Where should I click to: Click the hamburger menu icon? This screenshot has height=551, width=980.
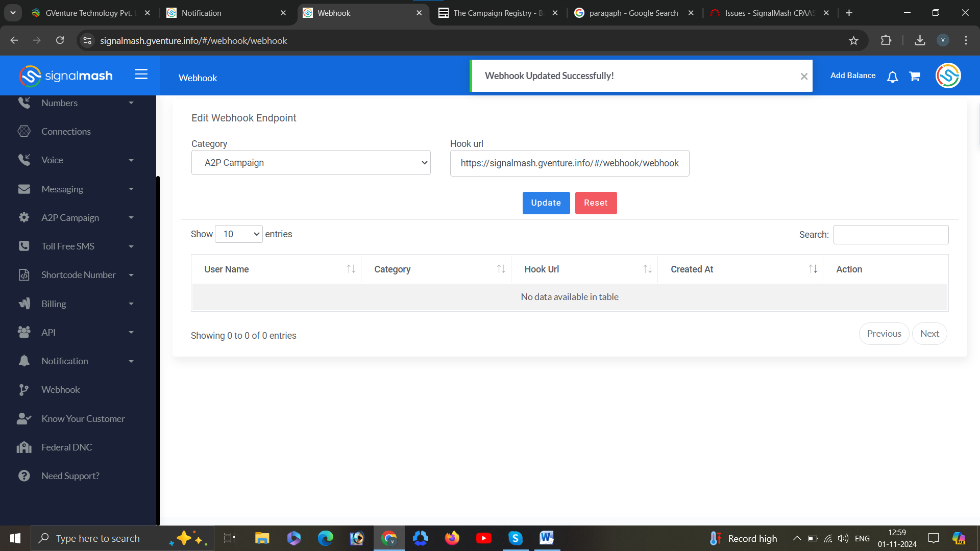coord(141,74)
